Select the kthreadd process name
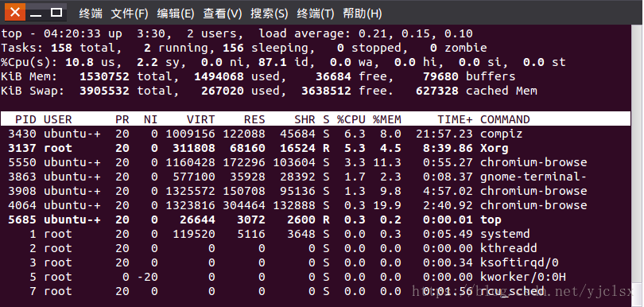Viewport: 644px width, 307px height. pos(509,248)
